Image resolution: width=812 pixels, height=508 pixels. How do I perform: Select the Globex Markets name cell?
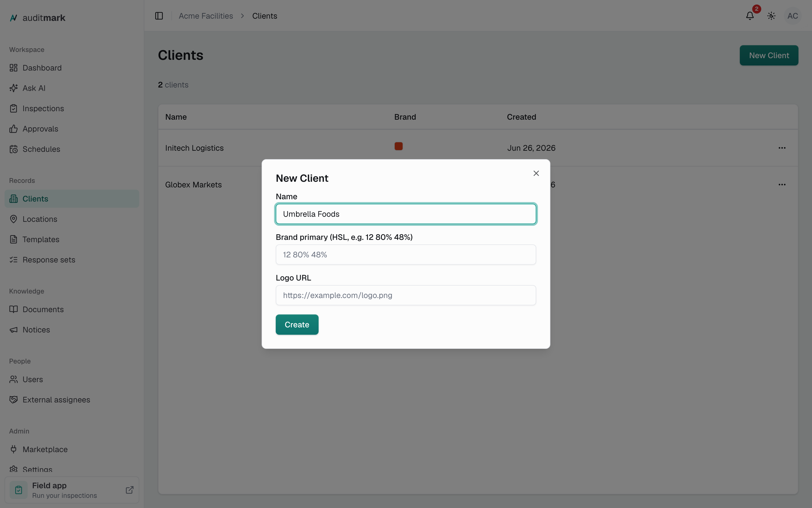[193, 185]
